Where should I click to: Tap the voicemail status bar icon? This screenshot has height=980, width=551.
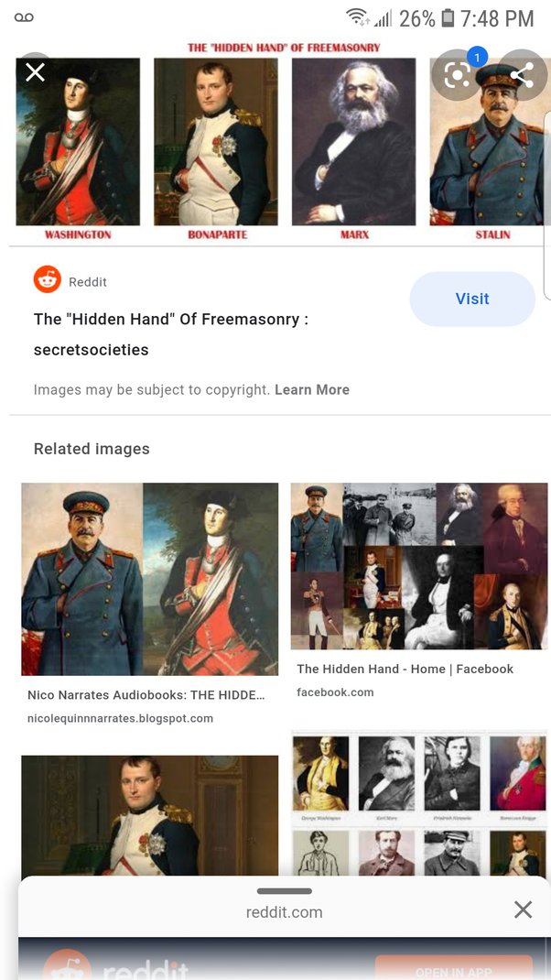[x=24, y=17]
